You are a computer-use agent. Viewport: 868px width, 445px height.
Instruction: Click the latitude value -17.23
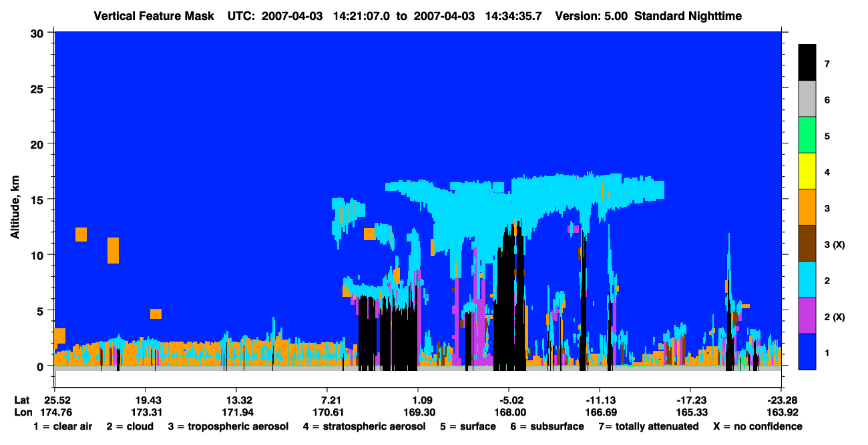(690, 400)
